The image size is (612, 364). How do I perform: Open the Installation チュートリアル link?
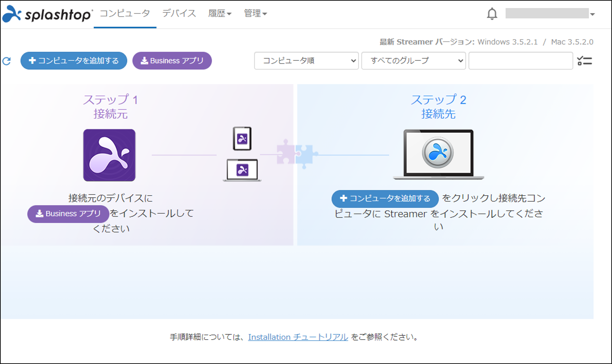[297, 337]
